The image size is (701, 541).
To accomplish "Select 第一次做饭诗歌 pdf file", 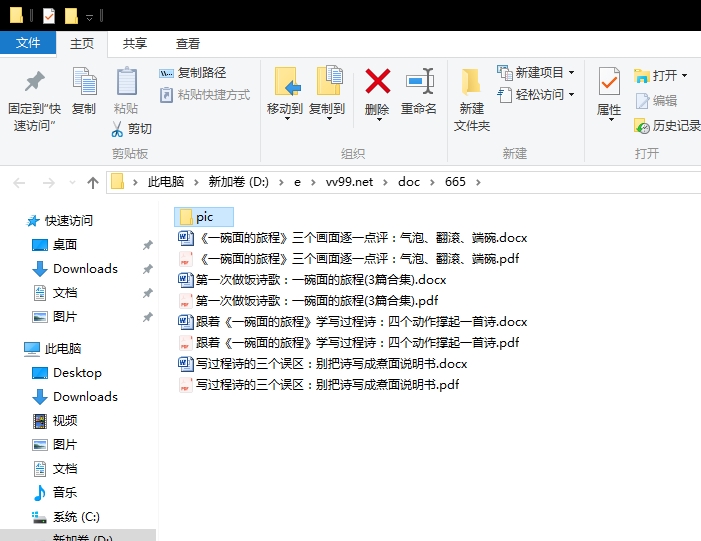I will point(308,301).
